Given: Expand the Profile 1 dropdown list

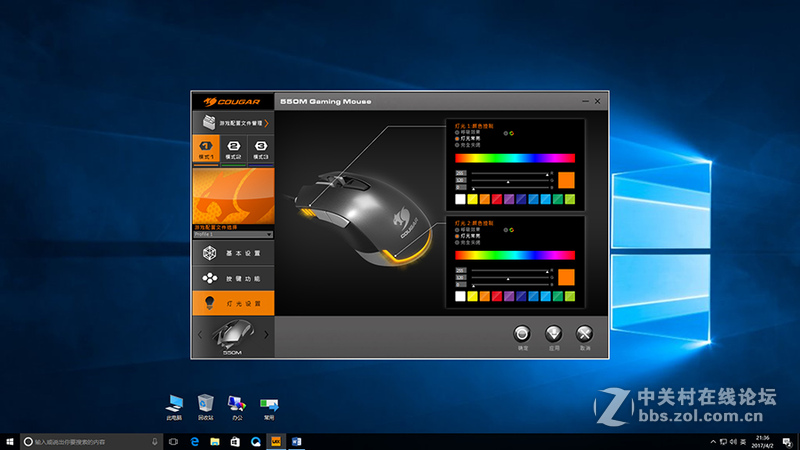Looking at the screenshot, I should tap(270, 234).
